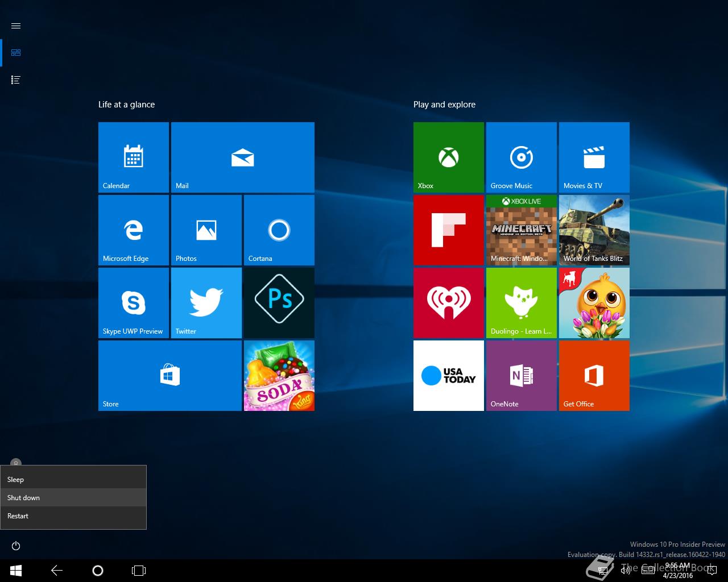Click the Windows Start button
The image size is (728, 582).
16,571
